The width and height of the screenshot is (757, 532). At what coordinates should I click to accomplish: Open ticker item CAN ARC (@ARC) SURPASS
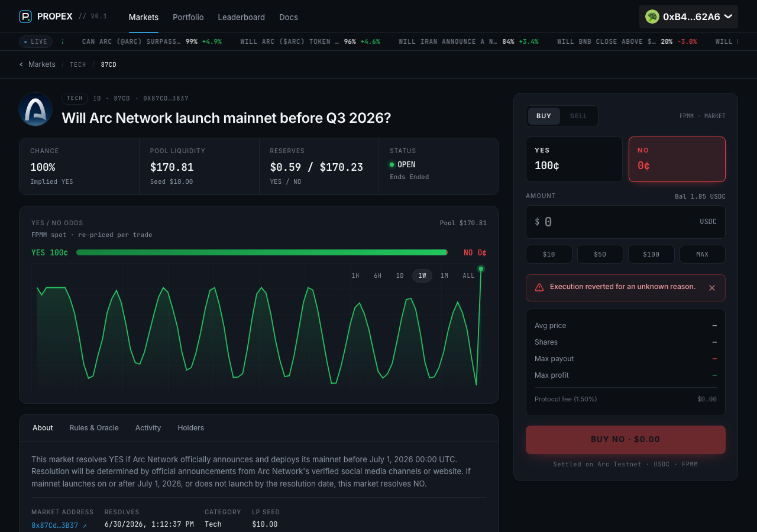pos(152,42)
